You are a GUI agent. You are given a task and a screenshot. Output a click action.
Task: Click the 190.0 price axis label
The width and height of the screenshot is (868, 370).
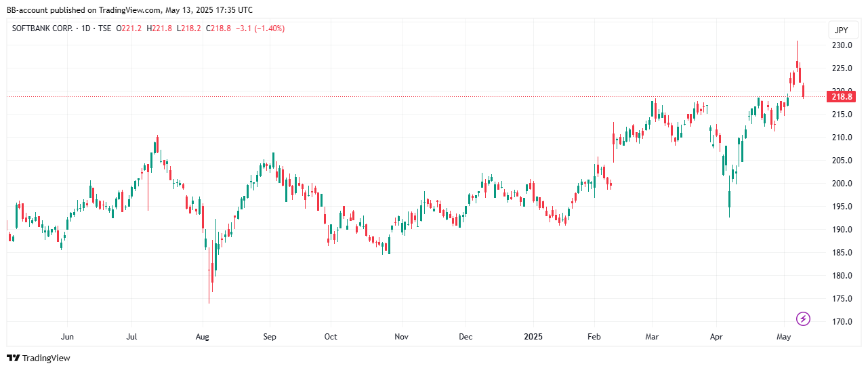842,230
